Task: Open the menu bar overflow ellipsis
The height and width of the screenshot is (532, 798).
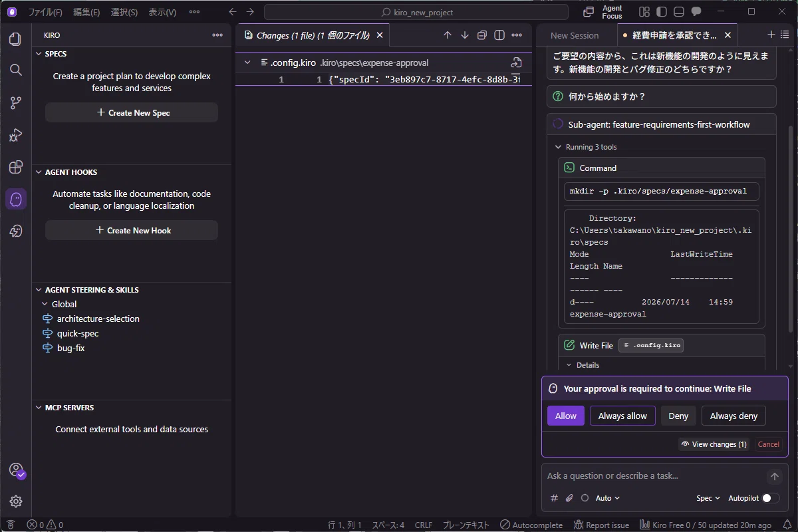Action: [194, 12]
